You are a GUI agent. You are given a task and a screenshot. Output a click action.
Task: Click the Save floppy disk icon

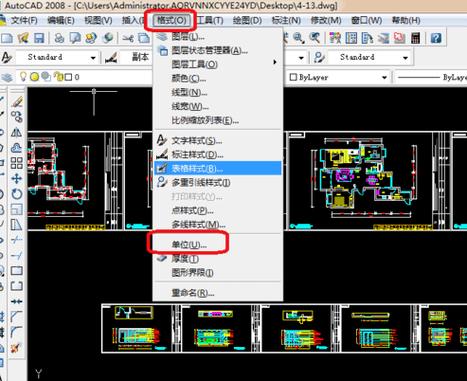[39, 38]
